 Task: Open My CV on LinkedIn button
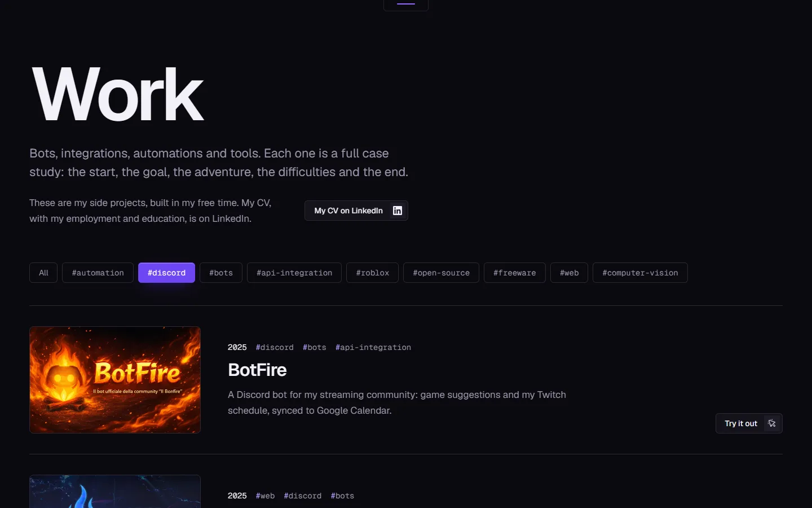coord(356,211)
